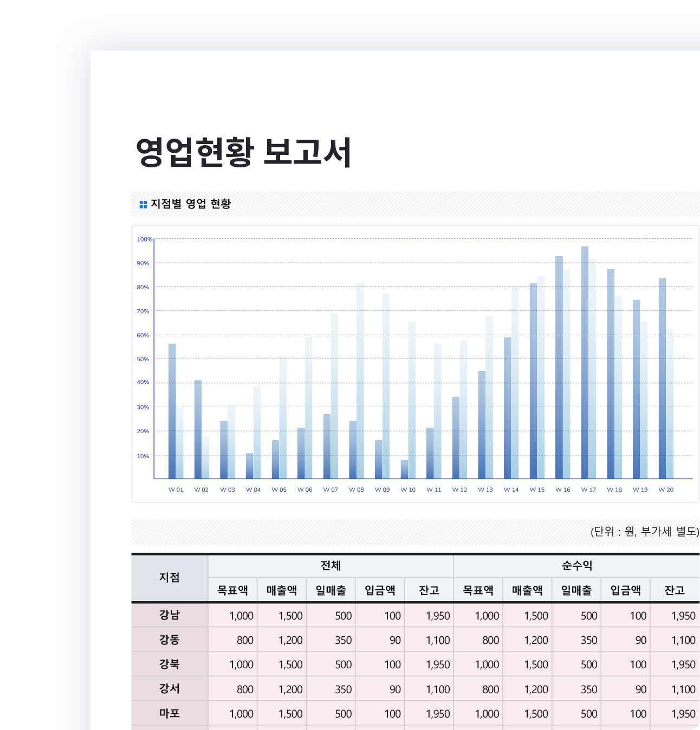Screen dimensions: 700x730
Task: Click the 전체 group header
Action: pyautogui.click(x=330, y=566)
